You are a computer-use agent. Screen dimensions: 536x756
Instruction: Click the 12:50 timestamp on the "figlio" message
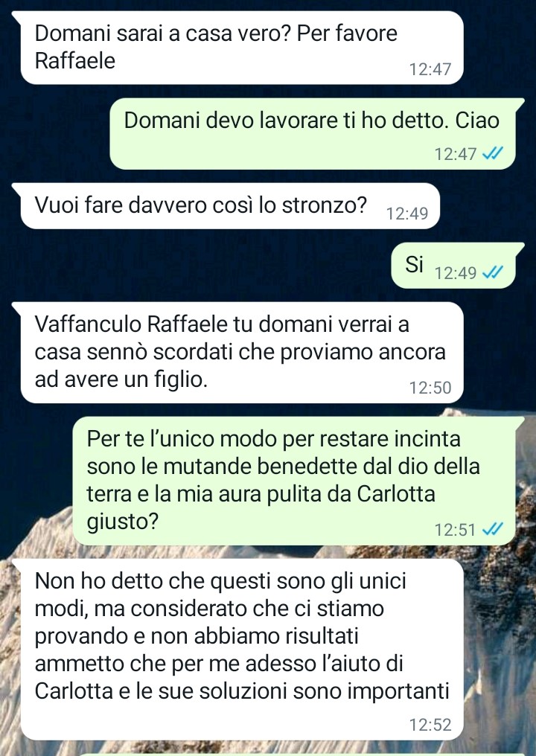[430, 388]
